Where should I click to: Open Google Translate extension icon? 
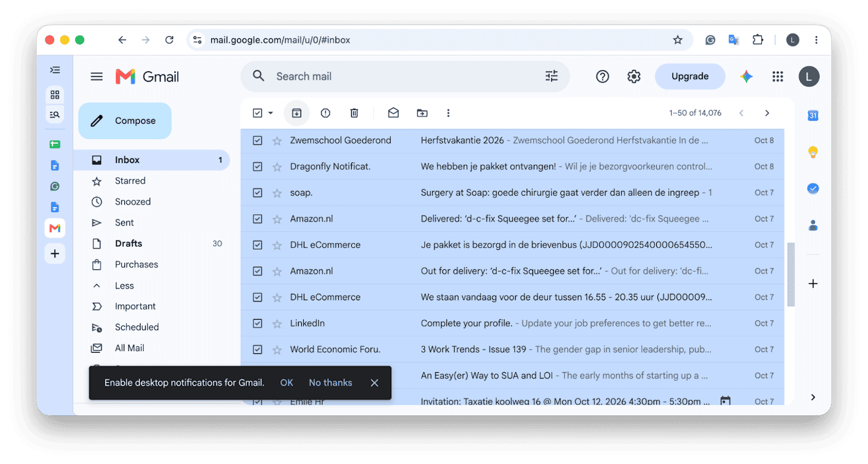click(734, 40)
